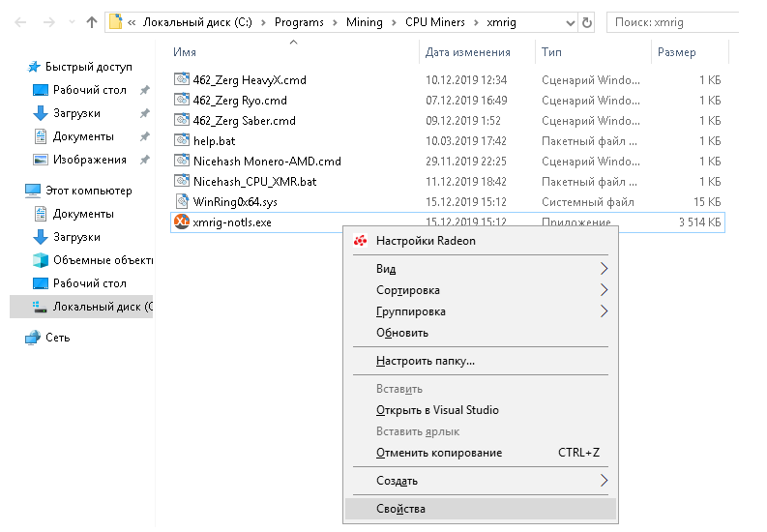
Task: Click the 'Сеть' network icon
Action: point(33,338)
